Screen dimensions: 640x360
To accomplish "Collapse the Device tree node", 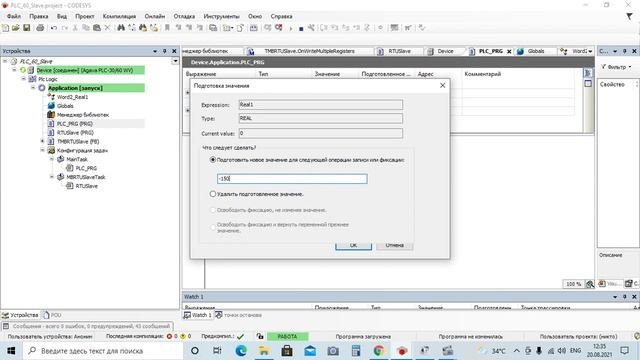I will coord(14,70).
